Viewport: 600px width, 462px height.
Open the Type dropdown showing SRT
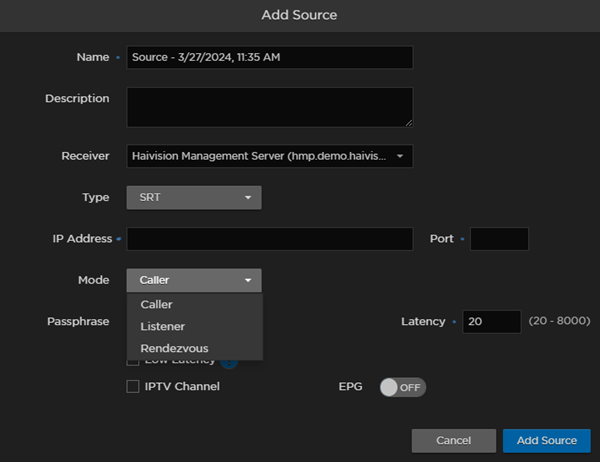193,198
